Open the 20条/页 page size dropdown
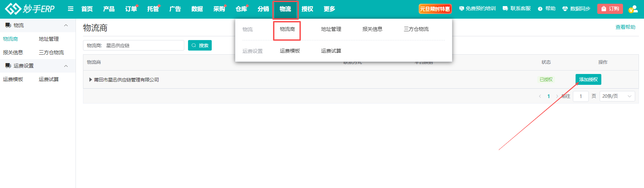 (x=617, y=96)
